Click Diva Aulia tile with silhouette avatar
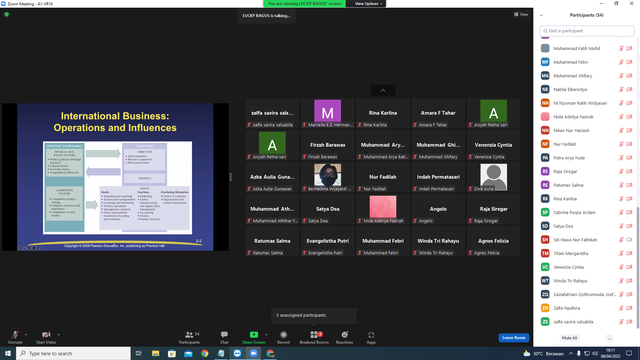 493,177
